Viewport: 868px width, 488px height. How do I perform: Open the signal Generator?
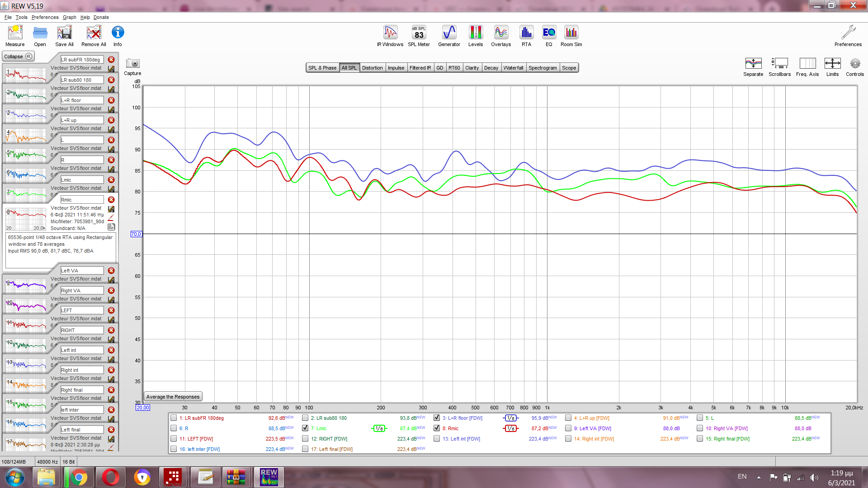(x=449, y=36)
